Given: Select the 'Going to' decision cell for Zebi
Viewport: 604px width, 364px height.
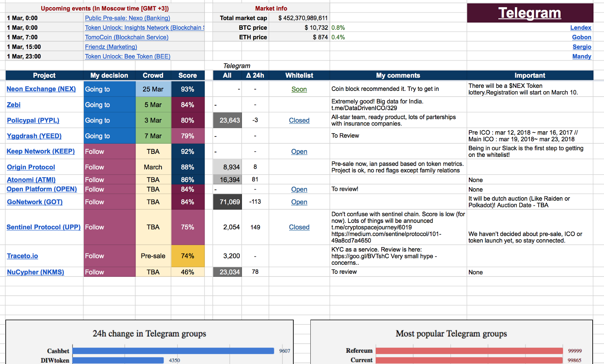Looking at the screenshot, I should coord(109,104).
